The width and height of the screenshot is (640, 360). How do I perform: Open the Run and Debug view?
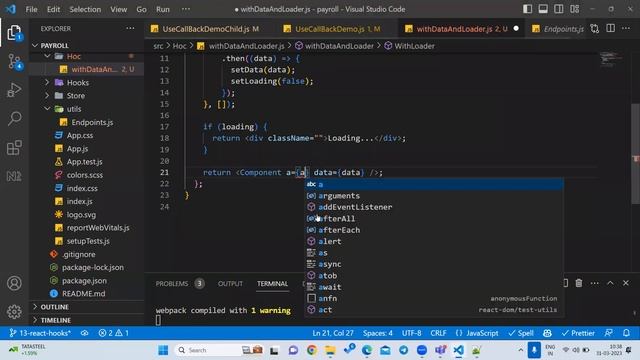click(x=14, y=90)
